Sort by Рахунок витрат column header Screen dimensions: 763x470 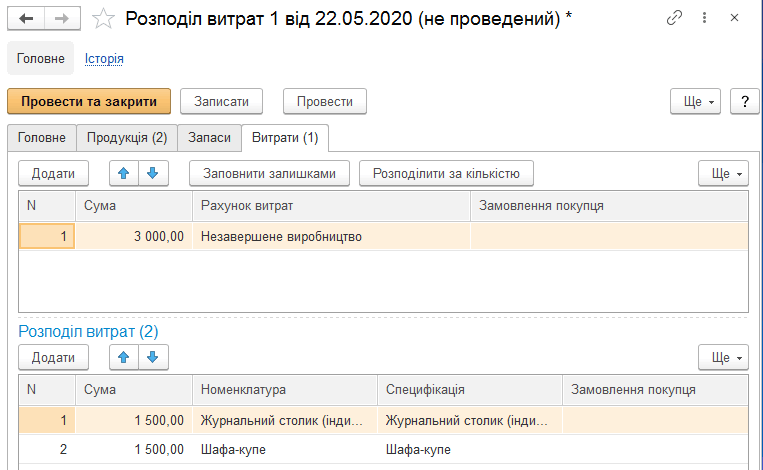(331, 206)
